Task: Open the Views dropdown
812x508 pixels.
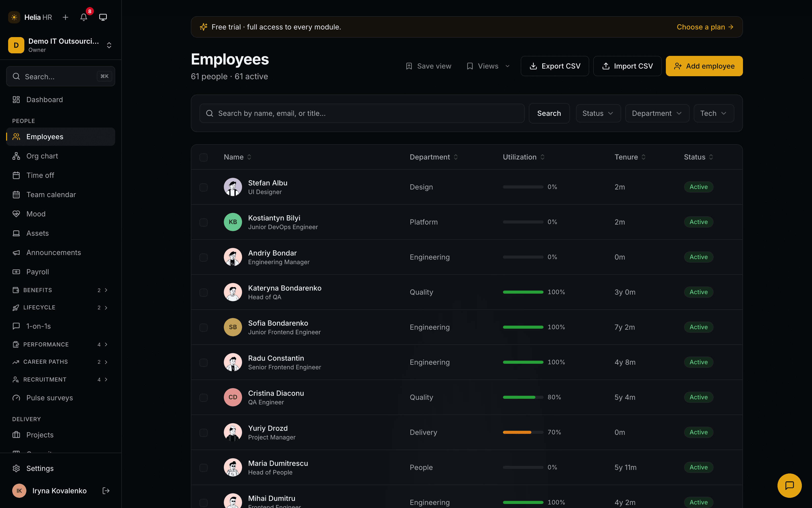Action: [x=488, y=66]
